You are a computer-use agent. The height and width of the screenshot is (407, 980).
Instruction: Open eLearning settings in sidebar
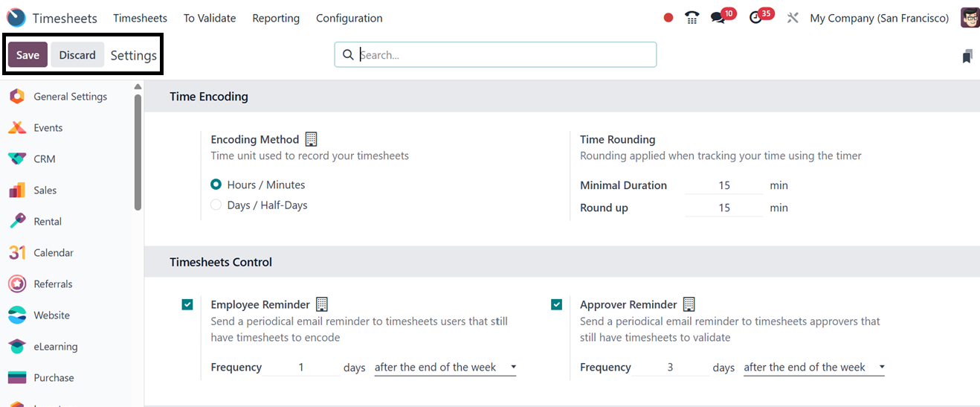click(55, 347)
